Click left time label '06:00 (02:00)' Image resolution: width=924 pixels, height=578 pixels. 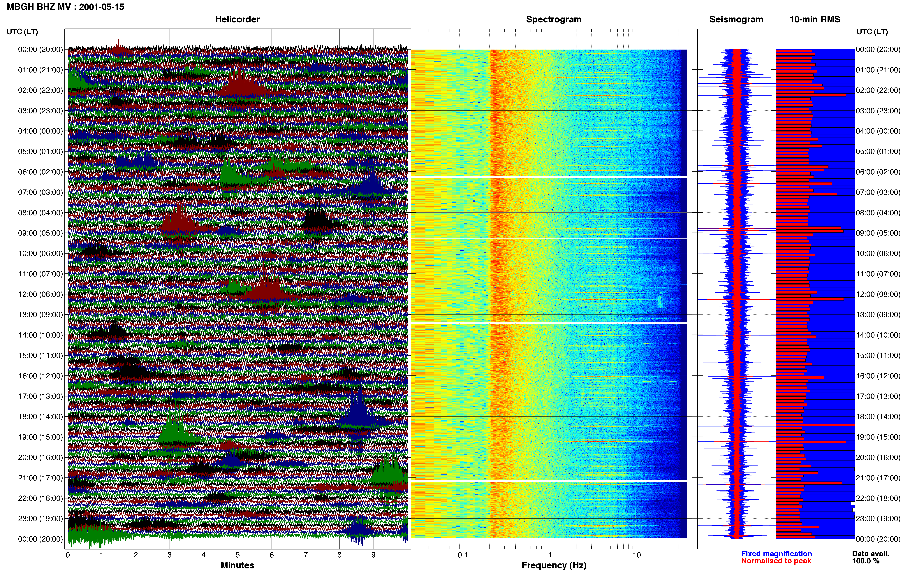click(x=41, y=172)
